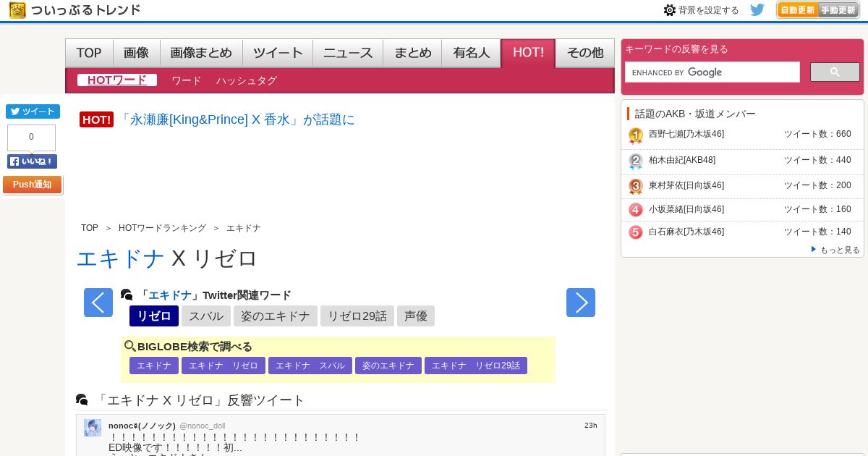Click the blue ツイート share button

33,111
